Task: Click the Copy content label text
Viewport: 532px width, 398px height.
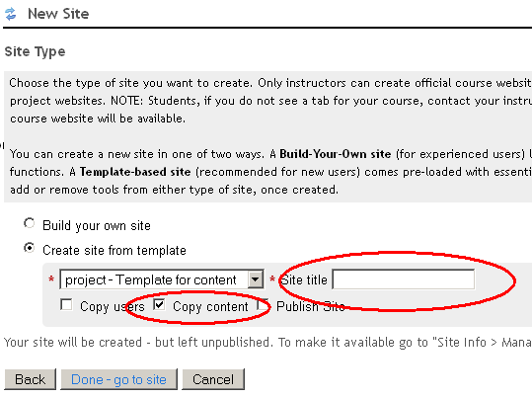Action: [210, 307]
